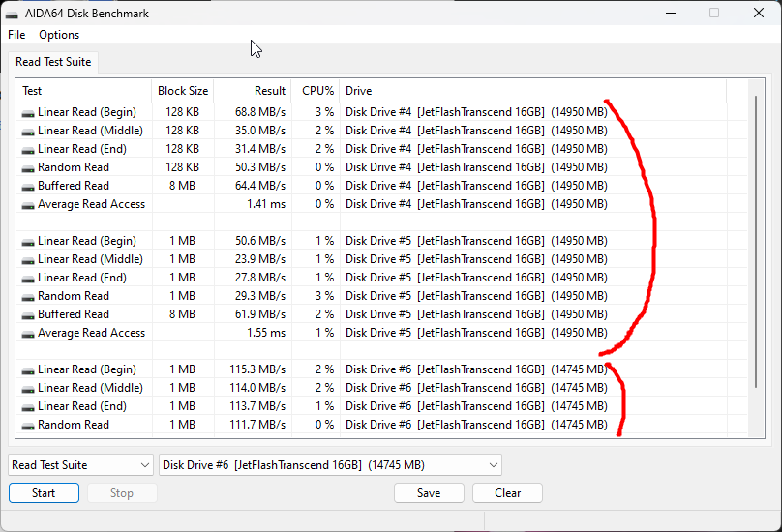
Task: Click drive icon of 27.8 MB/s Linear Read (End)
Action: (x=28, y=279)
